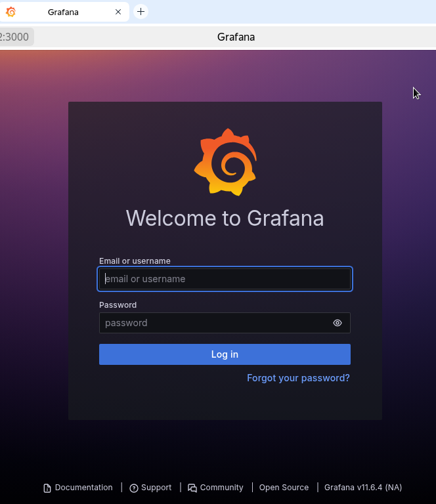The width and height of the screenshot is (436, 504).
Task: Open the Support footer link
Action: click(156, 488)
